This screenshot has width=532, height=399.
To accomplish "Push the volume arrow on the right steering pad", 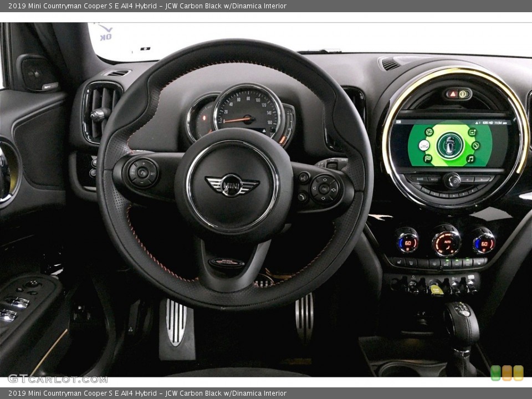I will click(334, 190).
